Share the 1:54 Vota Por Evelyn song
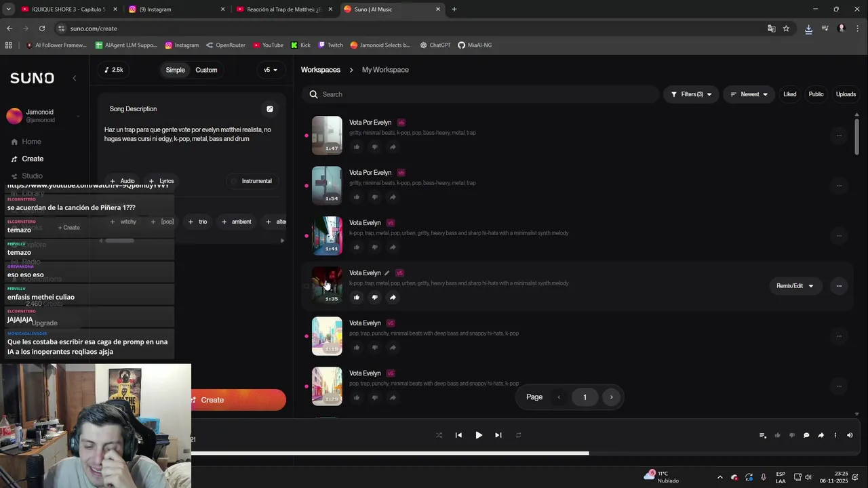868x488 pixels. click(393, 197)
